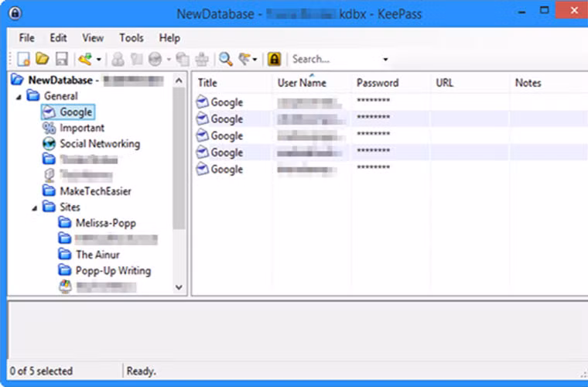The image size is (588, 387).
Task: Click the Melissa-Popp folder icon
Action: tap(65, 223)
